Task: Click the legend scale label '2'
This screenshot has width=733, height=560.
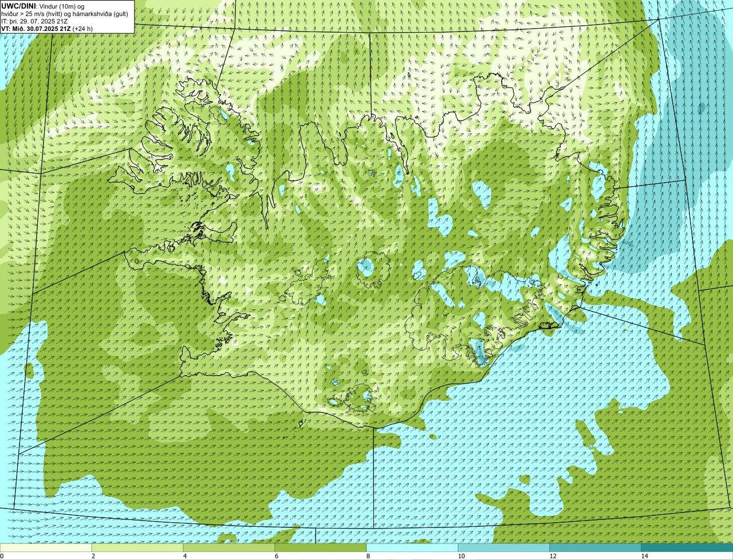Action: tap(93, 556)
